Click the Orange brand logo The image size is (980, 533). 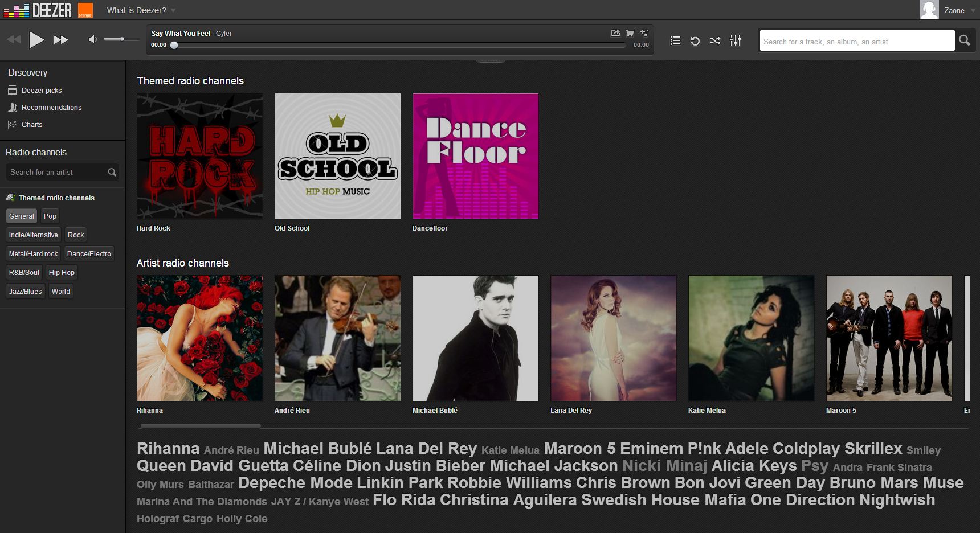[x=85, y=10]
